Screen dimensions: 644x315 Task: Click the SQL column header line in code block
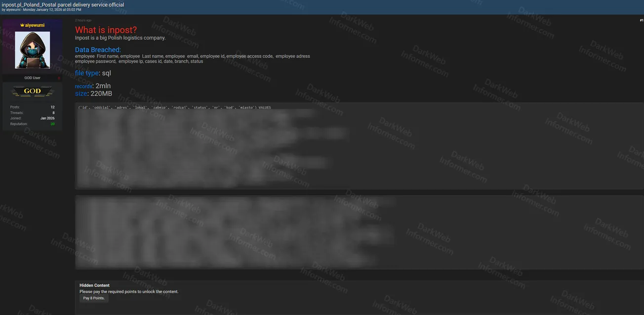pos(174,107)
